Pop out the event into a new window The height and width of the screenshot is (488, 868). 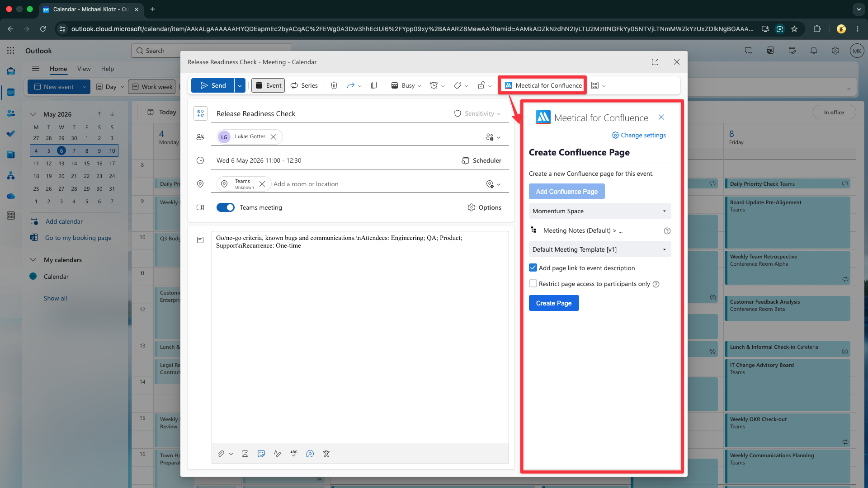(x=655, y=62)
